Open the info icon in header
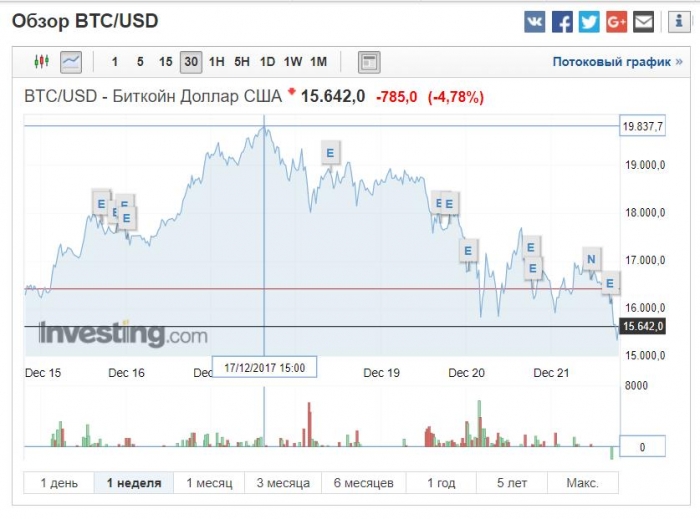 (x=675, y=21)
